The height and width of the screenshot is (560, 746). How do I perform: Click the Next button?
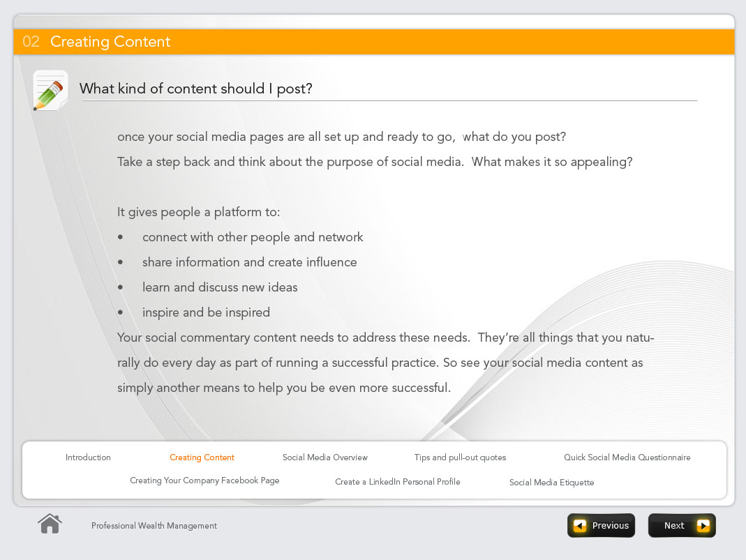pos(682,525)
